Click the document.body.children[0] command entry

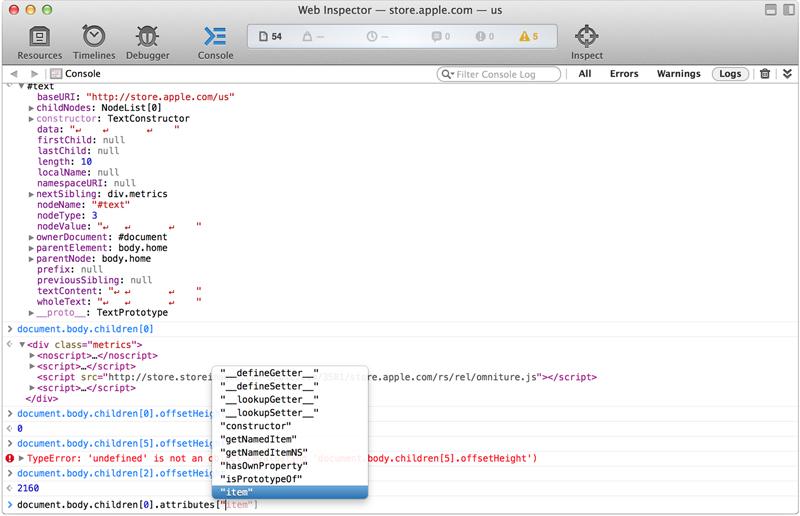[85, 329]
